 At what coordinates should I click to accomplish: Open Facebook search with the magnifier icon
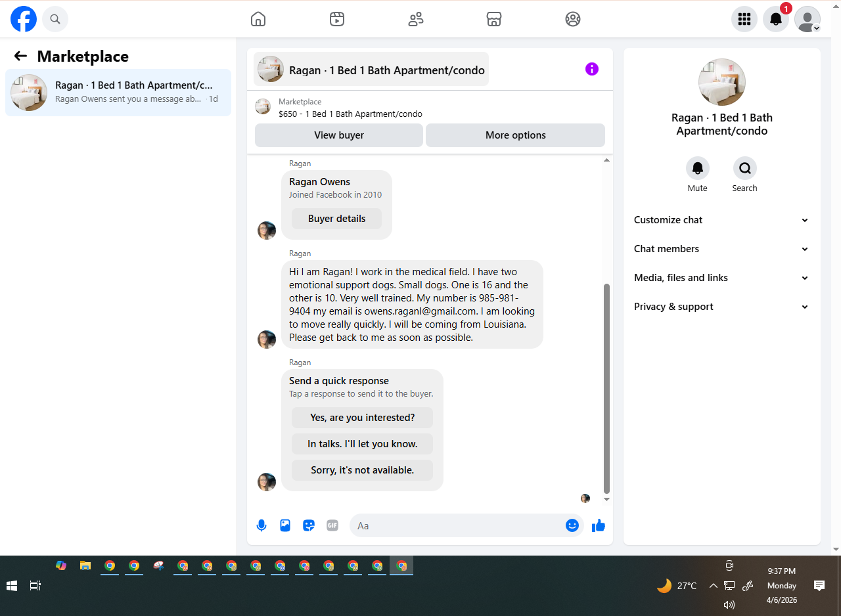click(55, 19)
